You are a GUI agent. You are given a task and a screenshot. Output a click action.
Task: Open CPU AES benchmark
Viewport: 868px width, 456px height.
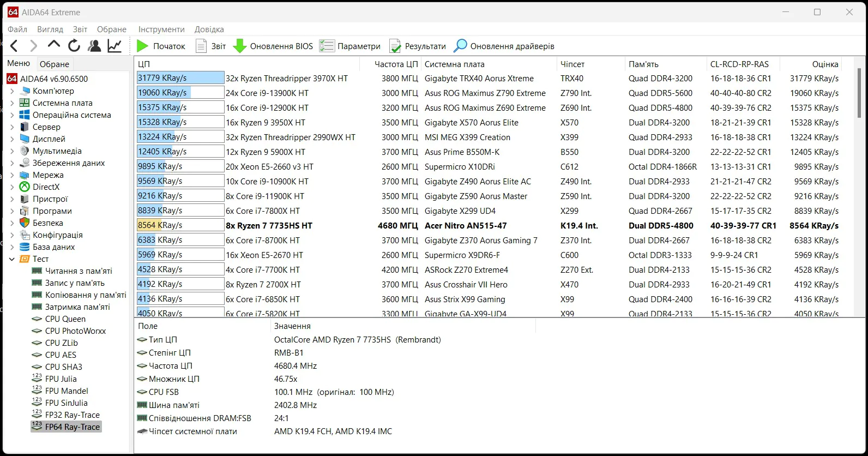pos(55,355)
